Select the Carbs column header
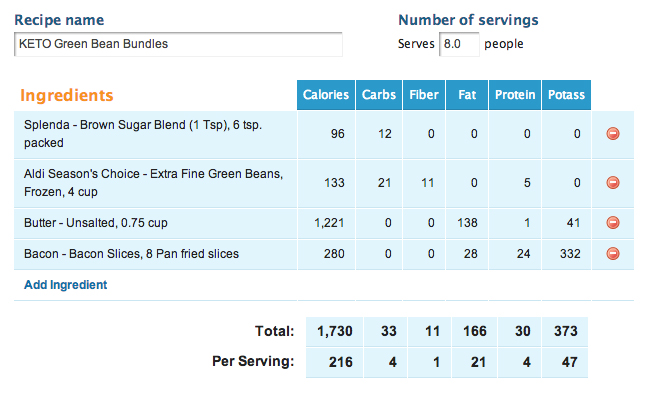647x399 pixels. click(x=379, y=95)
